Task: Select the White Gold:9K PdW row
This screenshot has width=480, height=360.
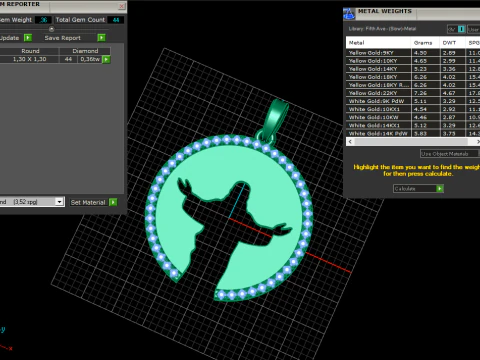Action: 413,101
